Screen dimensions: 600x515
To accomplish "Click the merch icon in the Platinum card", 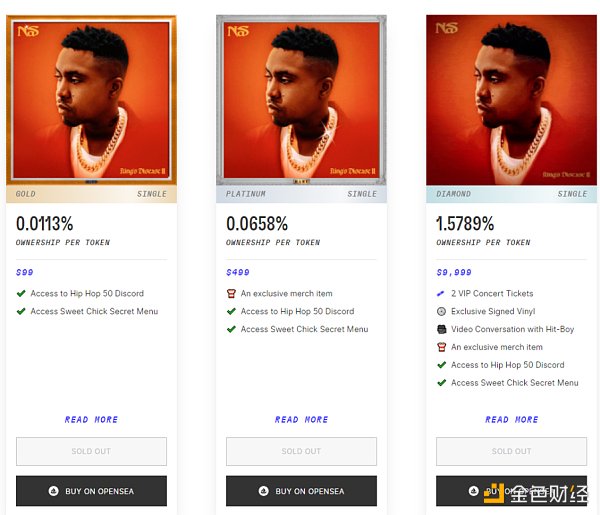I will click(231, 294).
